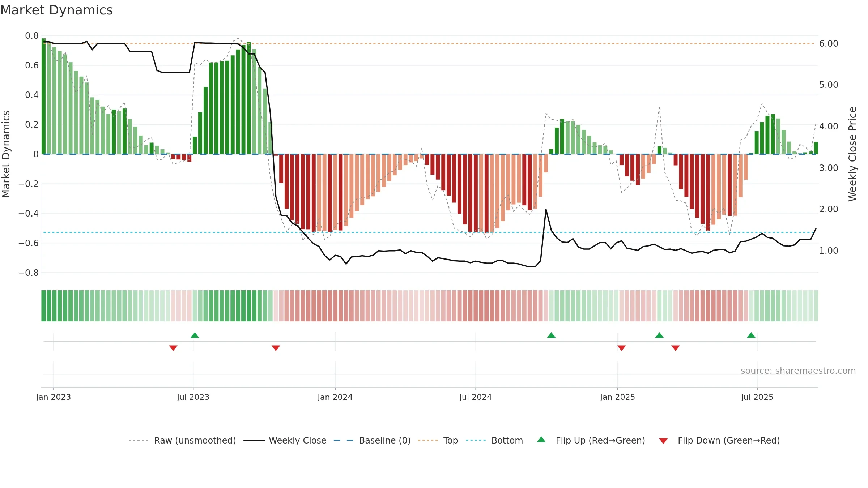Screen dimensions: 868x488
Task: Click the Jan 2024 x-axis label
Action: coord(335,397)
